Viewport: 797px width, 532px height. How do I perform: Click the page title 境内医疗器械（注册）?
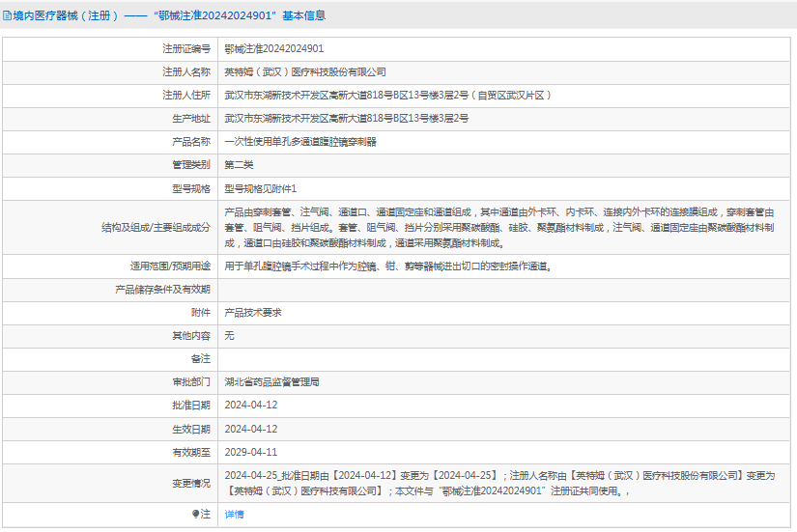(x=66, y=15)
